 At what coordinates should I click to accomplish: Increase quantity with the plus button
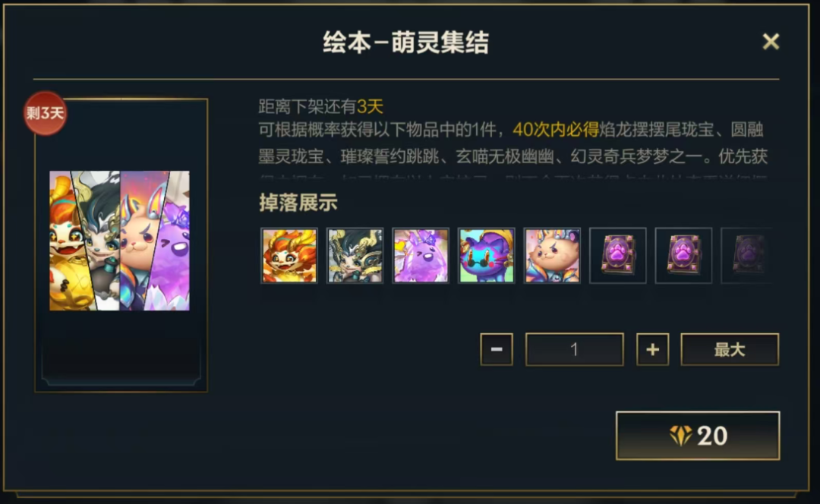tap(653, 349)
